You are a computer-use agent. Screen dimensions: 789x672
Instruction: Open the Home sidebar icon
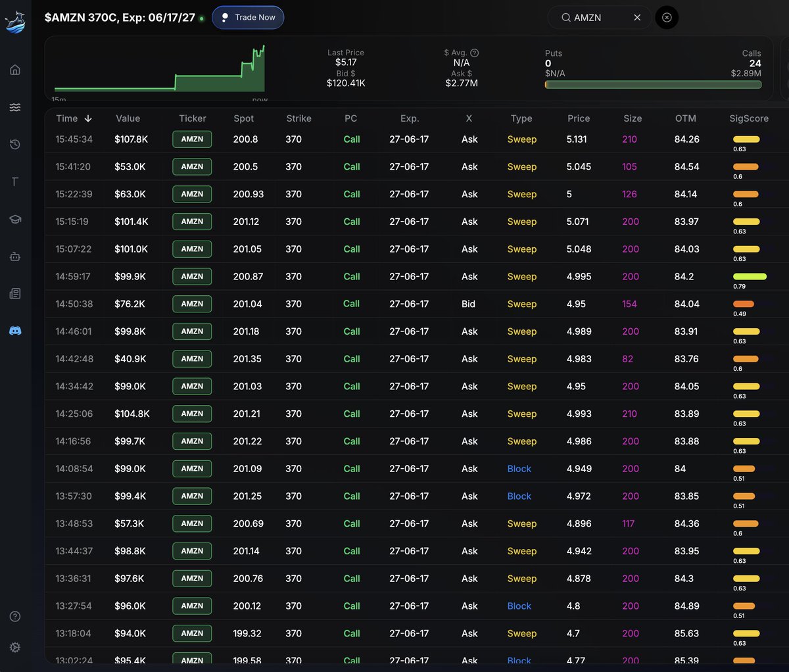point(15,70)
